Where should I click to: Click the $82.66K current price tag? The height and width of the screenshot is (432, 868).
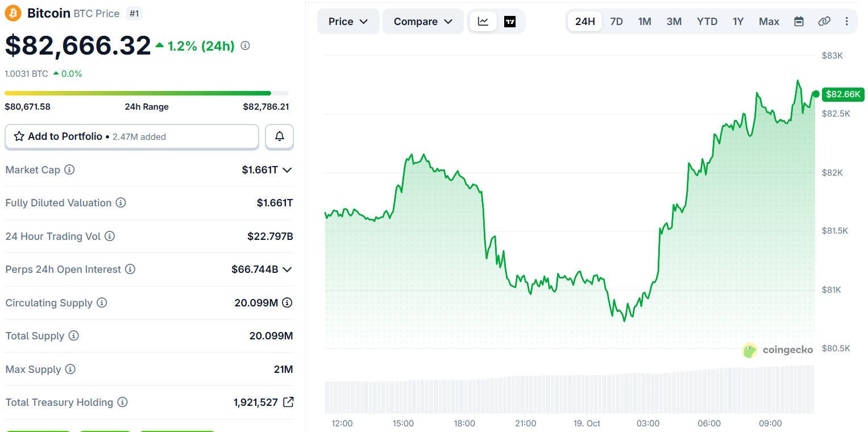843,94
